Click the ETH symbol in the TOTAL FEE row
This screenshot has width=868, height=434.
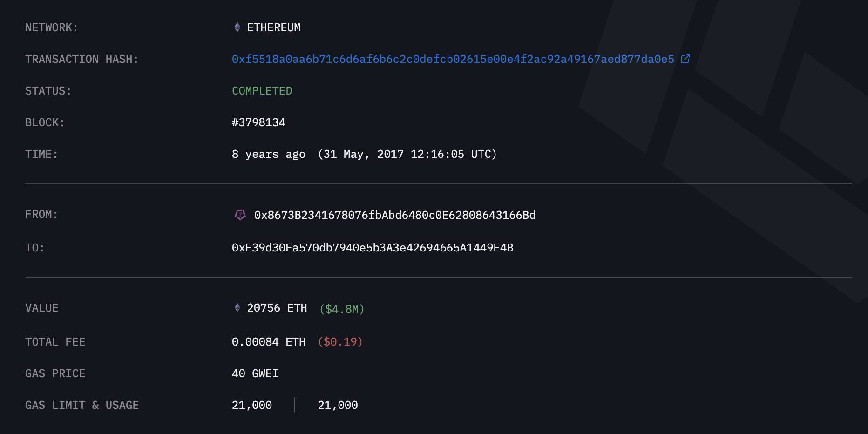(x=295, y=341)
